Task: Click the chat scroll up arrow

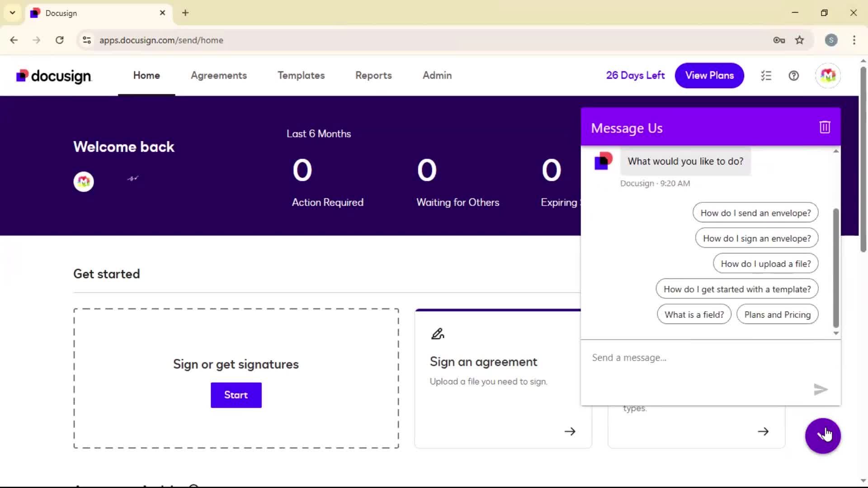Action: click(836, 151)
